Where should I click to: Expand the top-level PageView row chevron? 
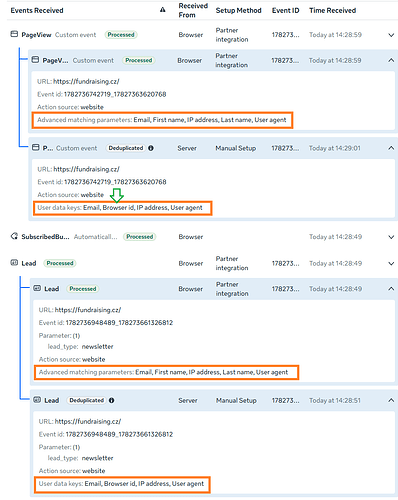click(391, 35)
